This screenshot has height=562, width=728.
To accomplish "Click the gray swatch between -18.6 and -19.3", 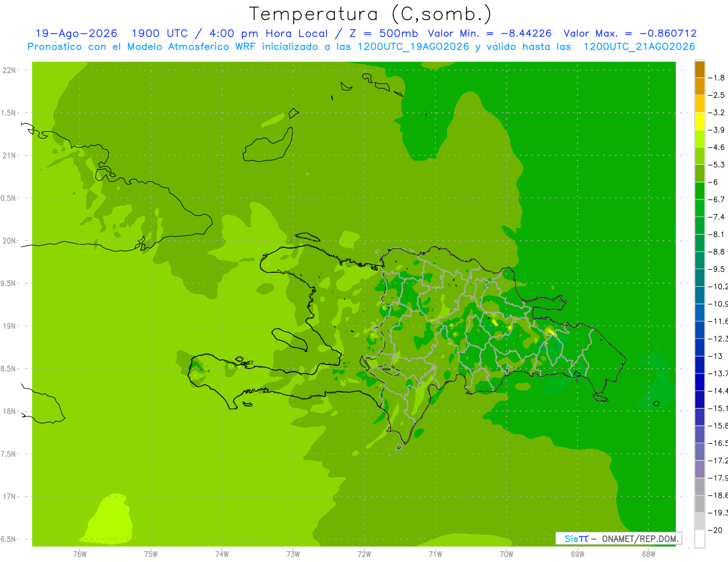I will pyautogui.click(x=699, y=504).
